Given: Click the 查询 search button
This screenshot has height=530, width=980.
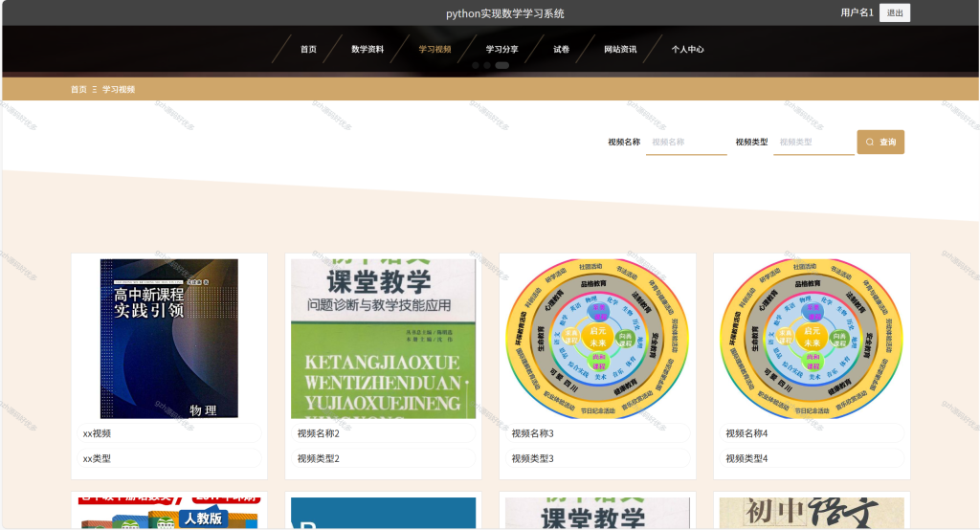Looking at the screenshot, I should click(x=880, y=142).
